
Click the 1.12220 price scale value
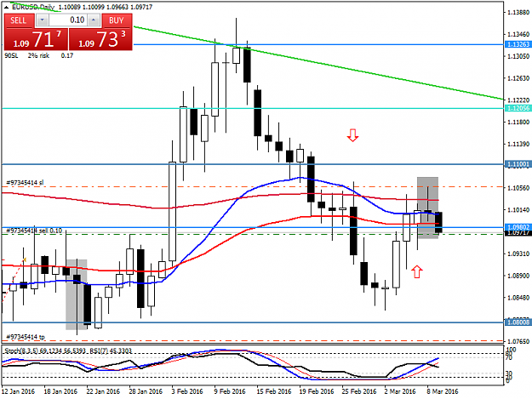(x=518, y=100)
